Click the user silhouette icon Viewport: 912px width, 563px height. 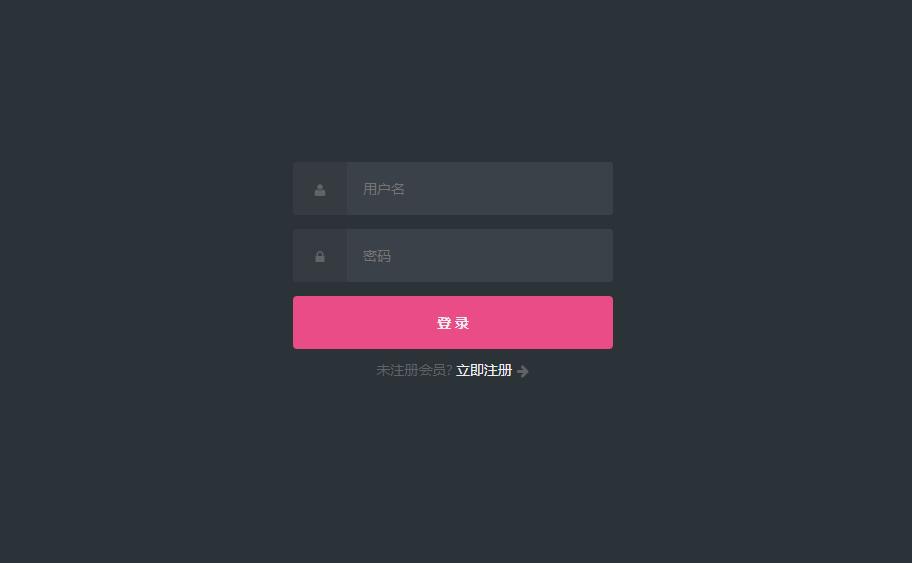[320, 190]
